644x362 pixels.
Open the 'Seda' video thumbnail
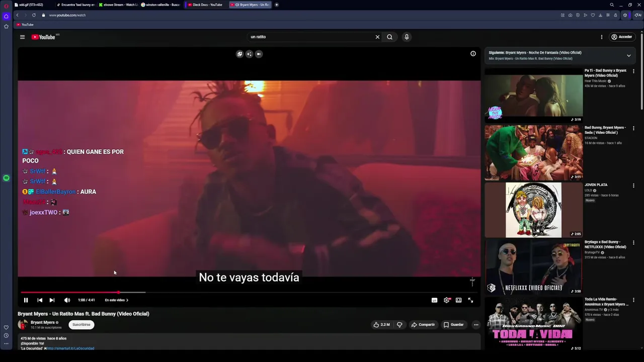coord(533,153)
